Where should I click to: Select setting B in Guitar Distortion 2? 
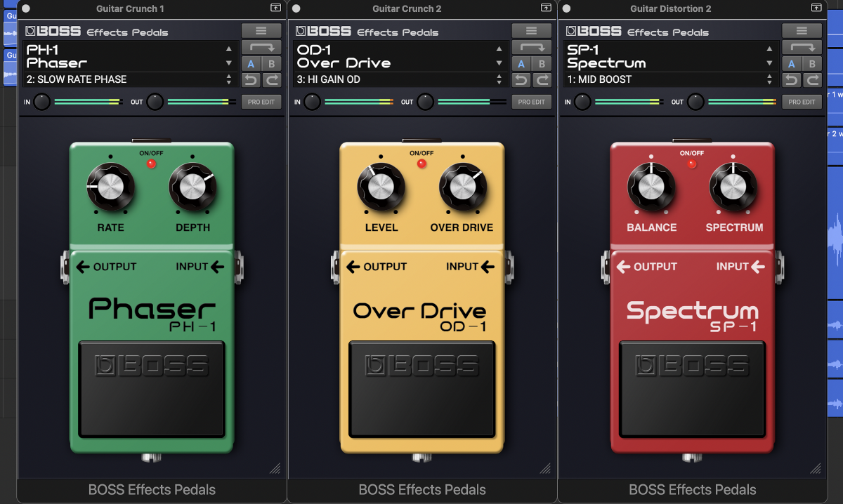[x=812, y=64]
